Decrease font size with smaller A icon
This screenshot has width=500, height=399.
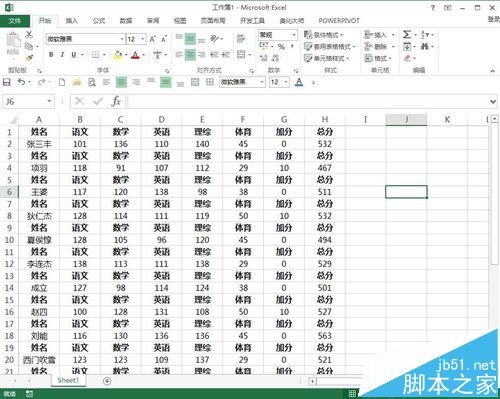(x=164, y=39)
